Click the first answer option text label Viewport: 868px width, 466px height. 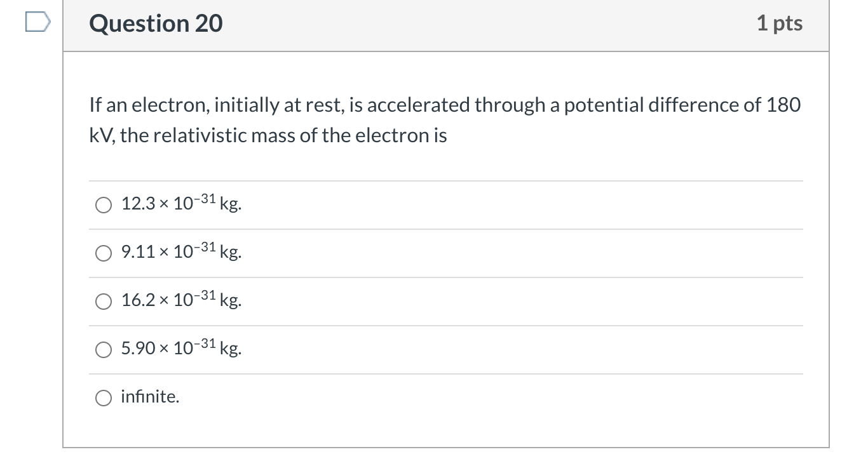pos(180,204)
